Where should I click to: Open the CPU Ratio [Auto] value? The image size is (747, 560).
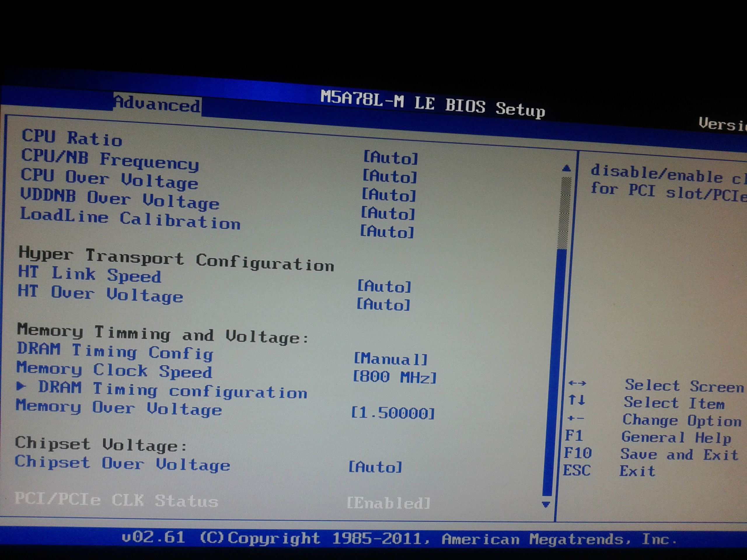point(391,158)
